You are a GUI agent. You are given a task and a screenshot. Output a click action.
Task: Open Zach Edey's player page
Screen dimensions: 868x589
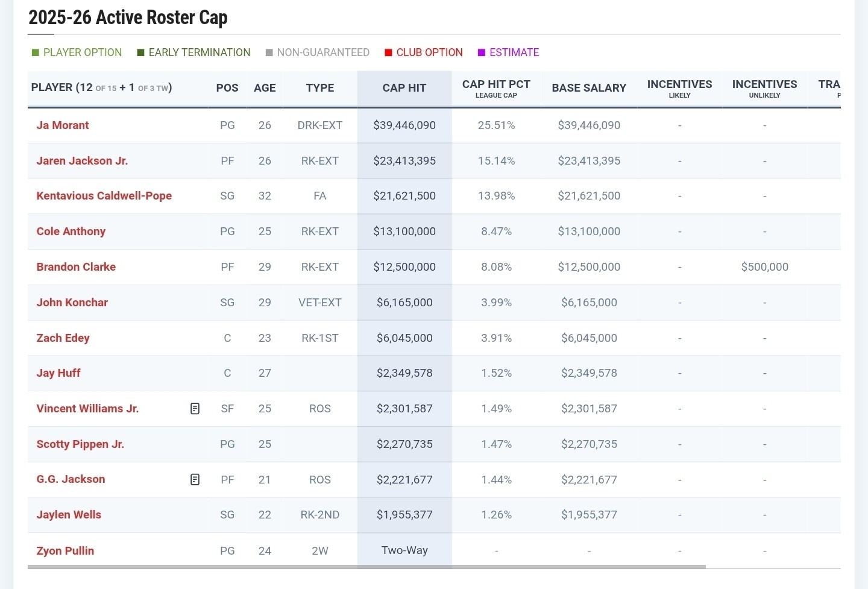63,338
